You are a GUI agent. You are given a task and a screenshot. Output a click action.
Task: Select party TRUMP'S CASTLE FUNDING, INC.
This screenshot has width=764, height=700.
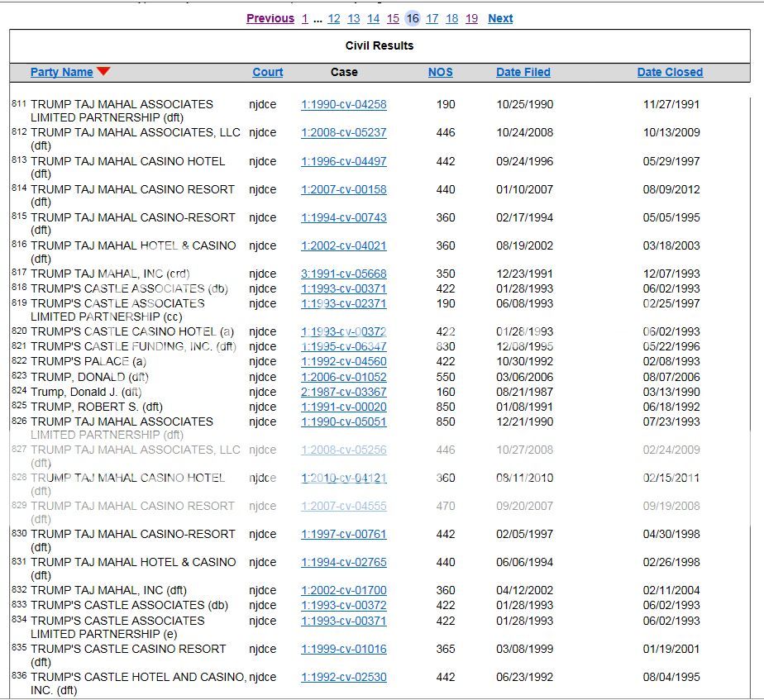pos(133,346)
